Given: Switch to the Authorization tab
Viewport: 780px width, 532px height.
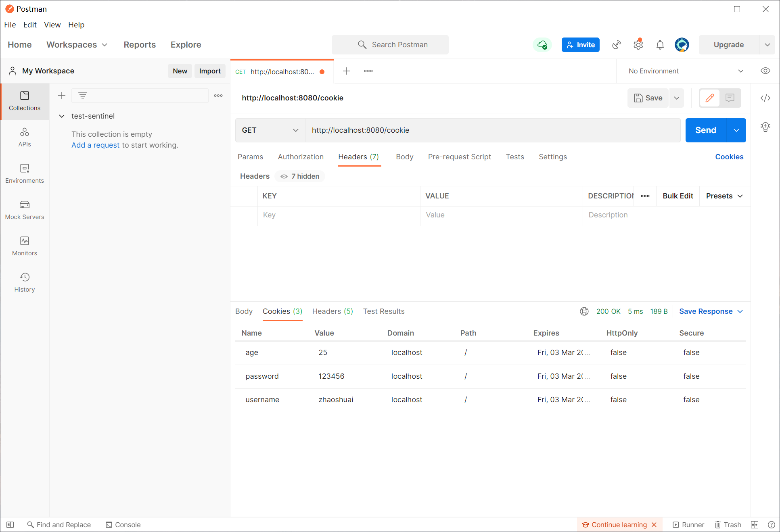Looking at the screenshot, I should click(301, 157).
